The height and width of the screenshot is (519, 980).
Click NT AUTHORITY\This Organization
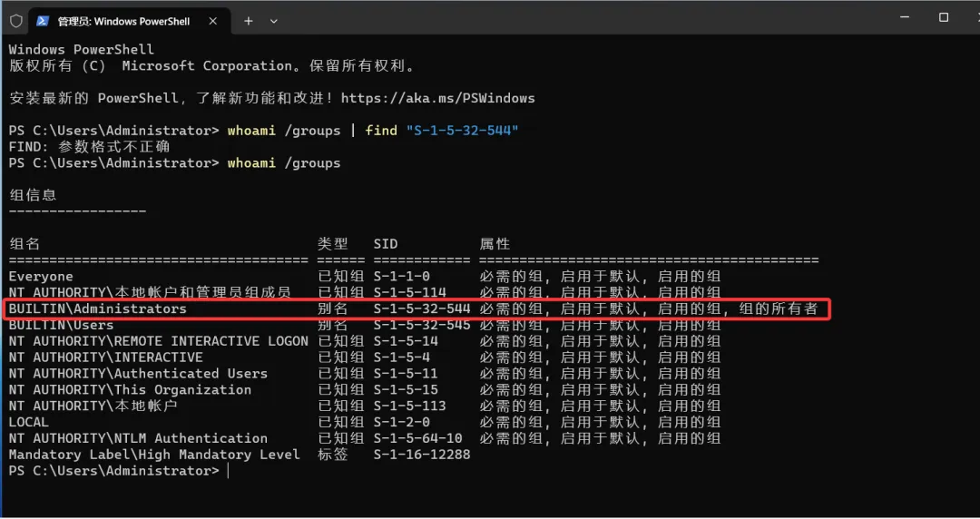(130, 390)
